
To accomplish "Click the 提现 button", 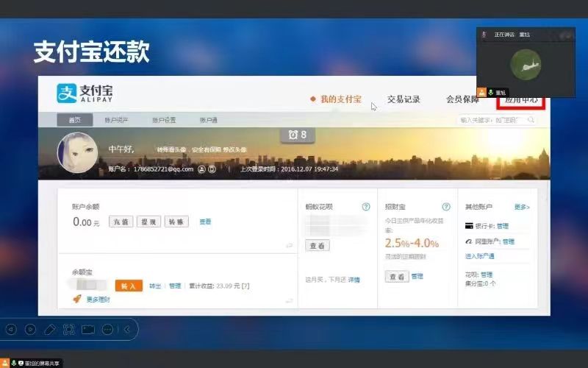I will 148,222.
